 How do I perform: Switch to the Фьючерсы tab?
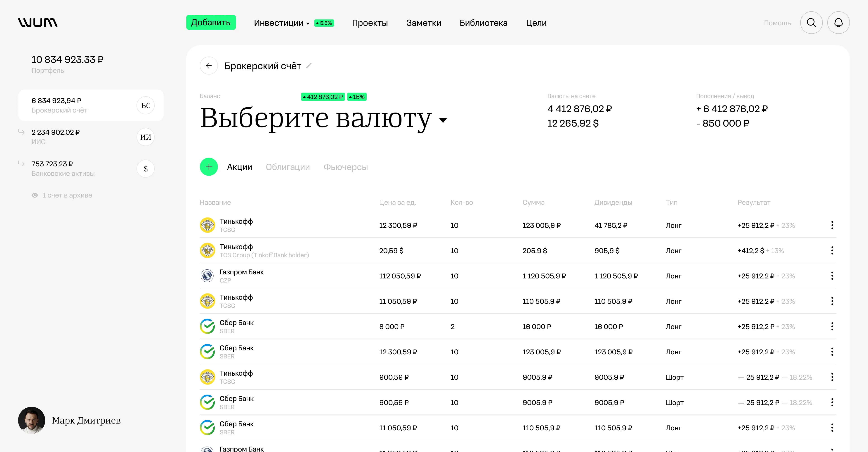pos(346,167)
